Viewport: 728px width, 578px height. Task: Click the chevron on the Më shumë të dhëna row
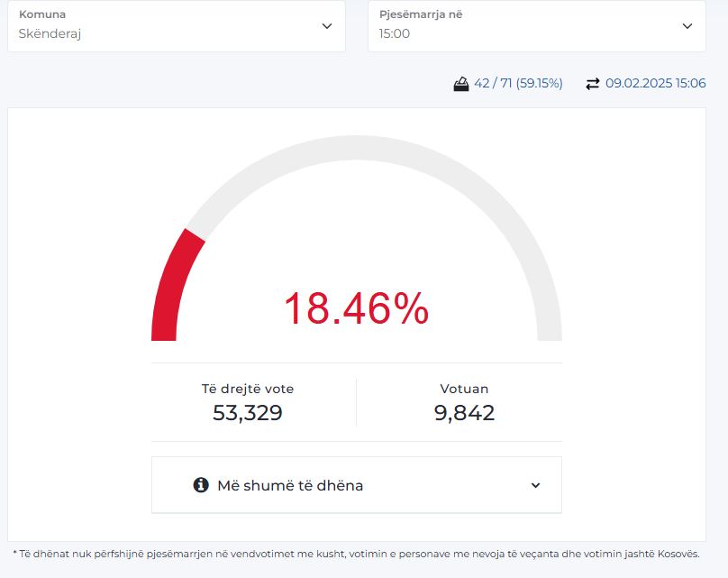pyautogui.click(x=535, y=485)
